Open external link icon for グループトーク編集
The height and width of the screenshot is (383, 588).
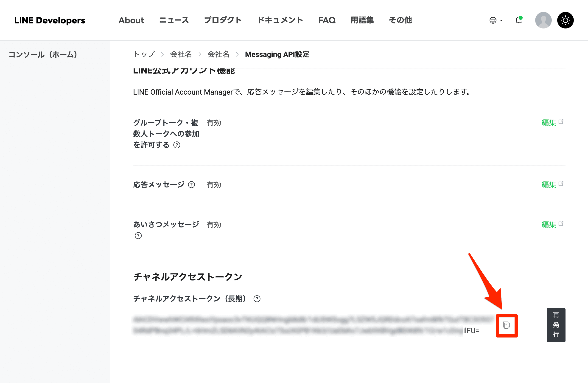561,121
